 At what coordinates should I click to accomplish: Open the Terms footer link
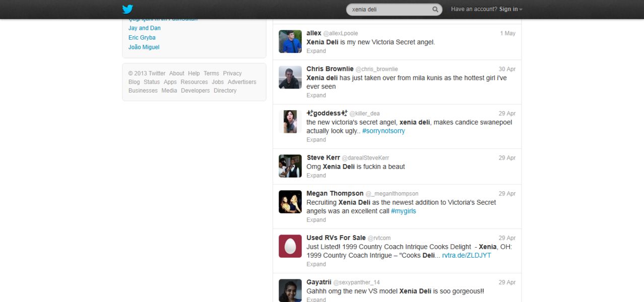point(211,73)
